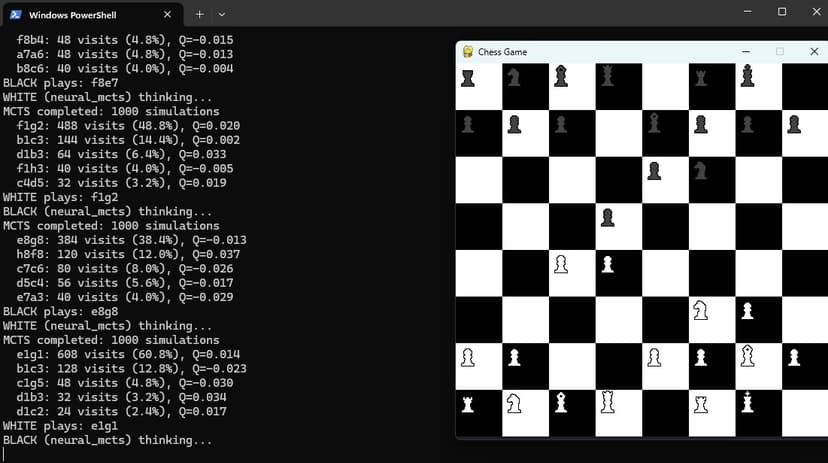The image size is (828, 463).
Task: Pick the black pawn on g7
Action: 747,125
